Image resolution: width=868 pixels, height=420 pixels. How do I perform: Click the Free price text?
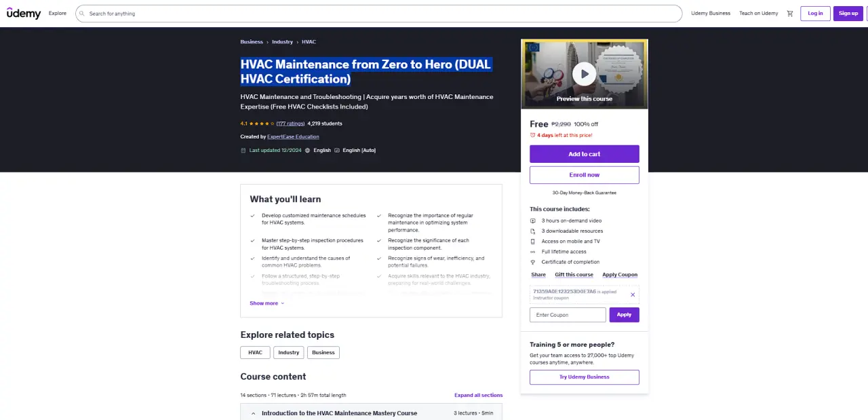tap(539, 124)
